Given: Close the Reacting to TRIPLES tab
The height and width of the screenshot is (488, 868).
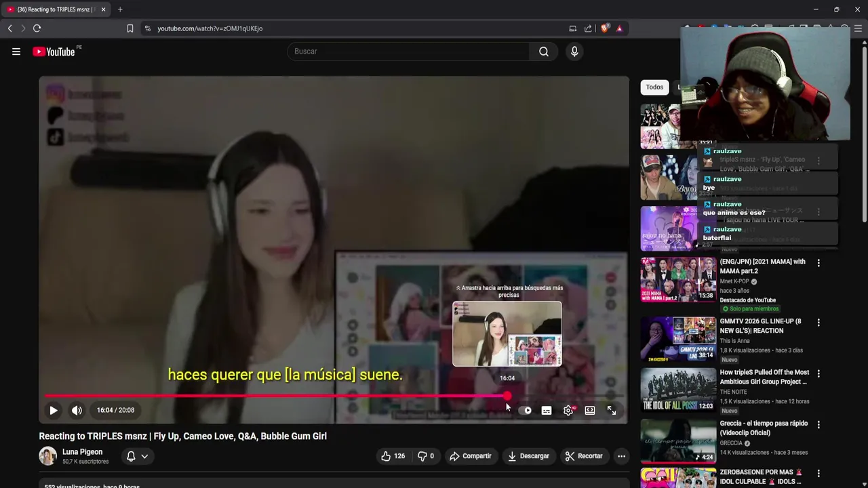Looking at the screenshot, I should coord(103,9).
